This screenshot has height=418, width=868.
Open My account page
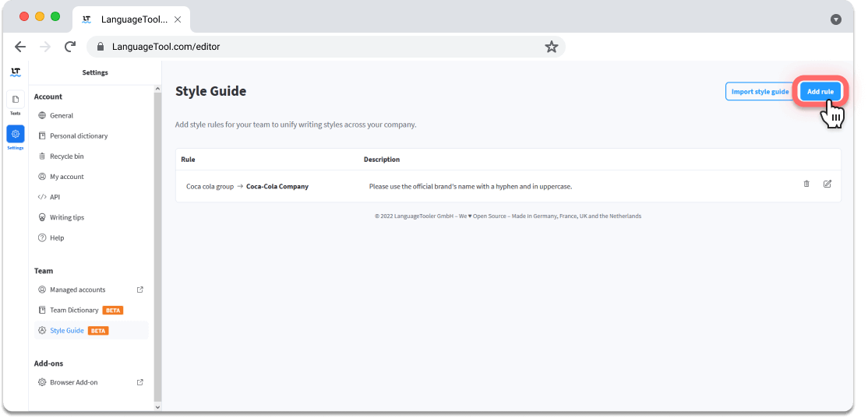coord(66,177)
